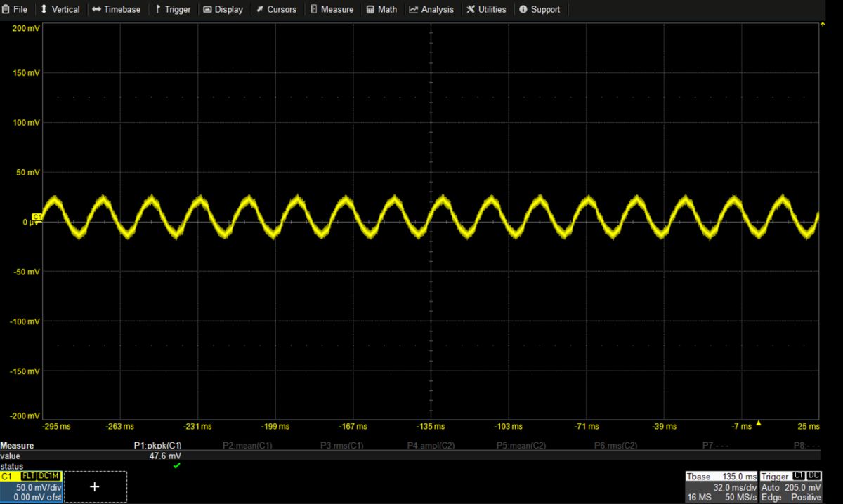Screen dimensions: 843x504
Task: Click the -135 ms center time axis label
Action: [x=430, y=426]
